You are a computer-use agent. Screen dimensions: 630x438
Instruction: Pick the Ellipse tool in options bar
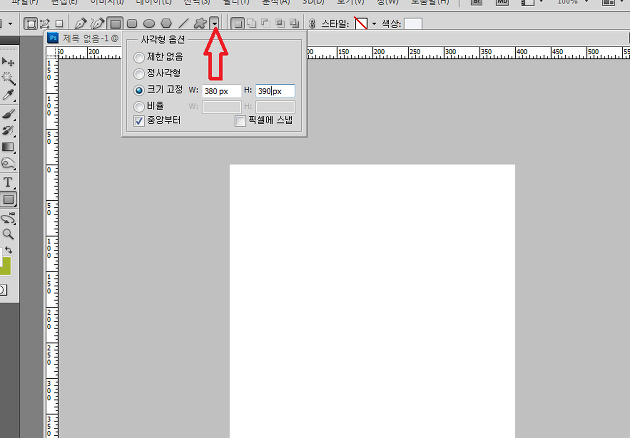tap(149, 24)
